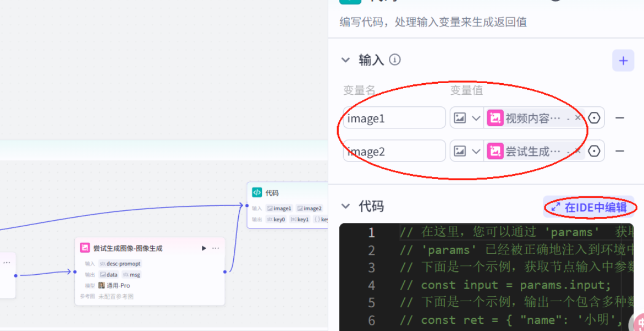
Task: Select the green </> icon on 代码 node
Action: pyautogui.click(x=257, y=192)
